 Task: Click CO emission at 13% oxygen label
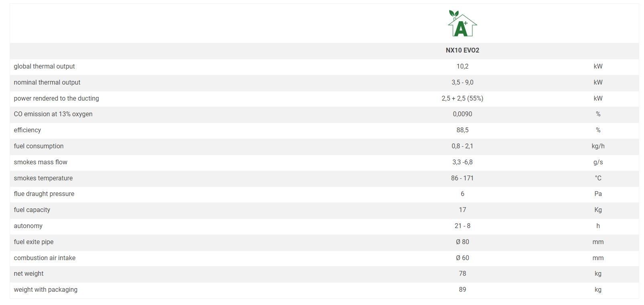tap(53, 114)
